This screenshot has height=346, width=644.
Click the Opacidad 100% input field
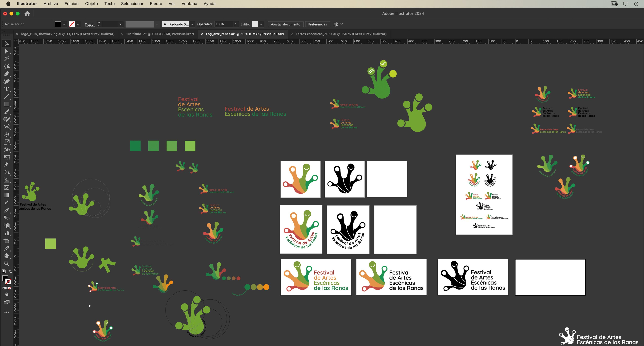click(223, 24)
